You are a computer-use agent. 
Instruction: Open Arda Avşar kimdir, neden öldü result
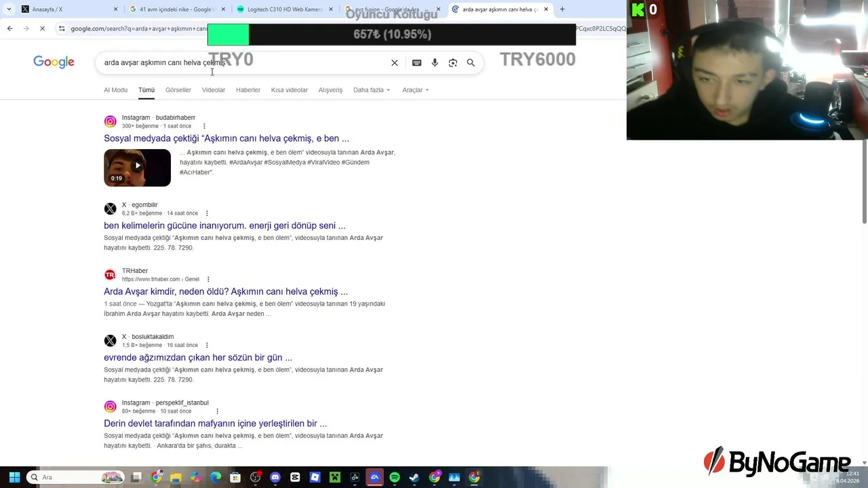click(226, 291)
